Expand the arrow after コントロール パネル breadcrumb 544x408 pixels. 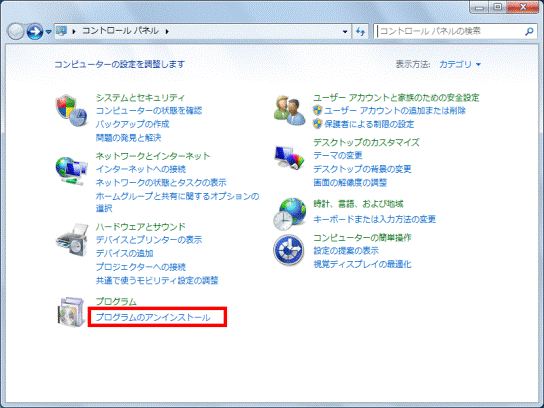click(167, 32)
